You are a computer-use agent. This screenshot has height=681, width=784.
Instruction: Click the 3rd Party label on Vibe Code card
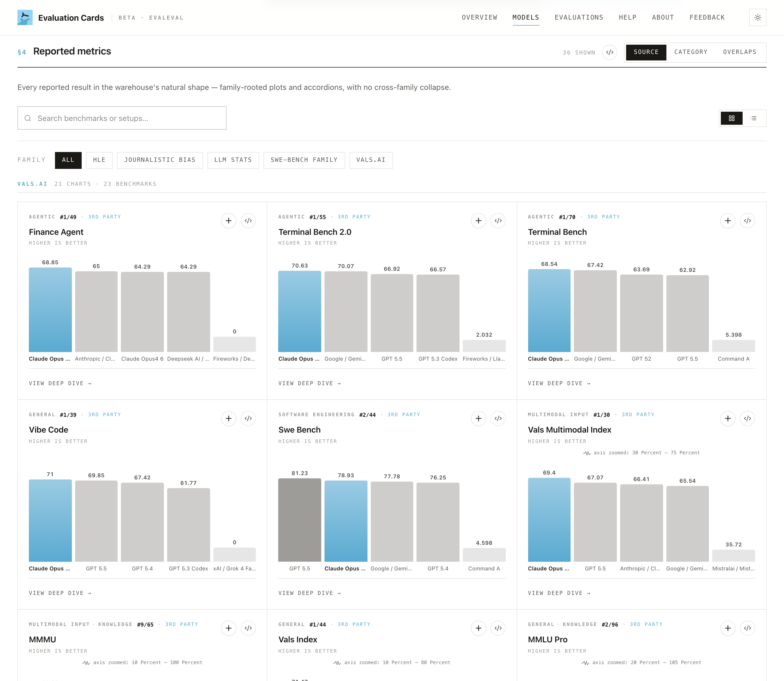(x=105, y=415)
